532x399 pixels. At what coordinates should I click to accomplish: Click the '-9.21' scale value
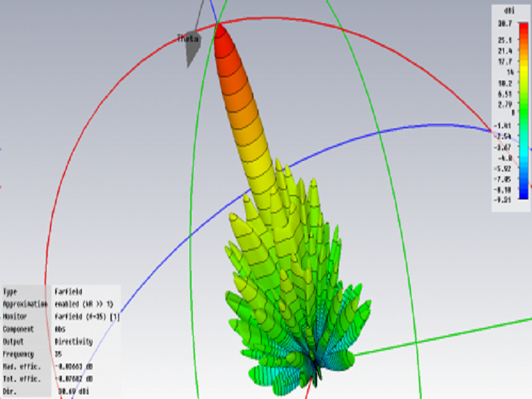coord(503,200)
